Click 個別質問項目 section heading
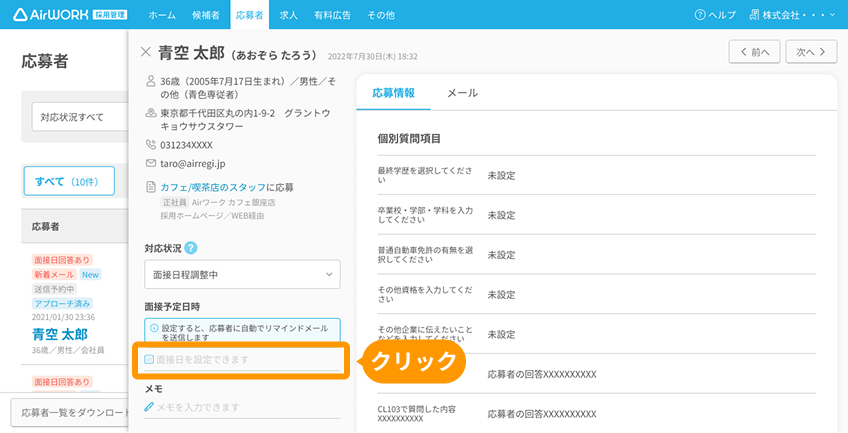The height and width of the screenshot is (433, 848). pos(409,139)
